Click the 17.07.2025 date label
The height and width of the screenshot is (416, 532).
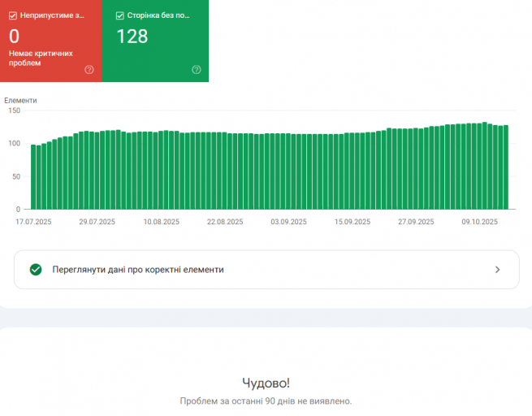(33, 222)
